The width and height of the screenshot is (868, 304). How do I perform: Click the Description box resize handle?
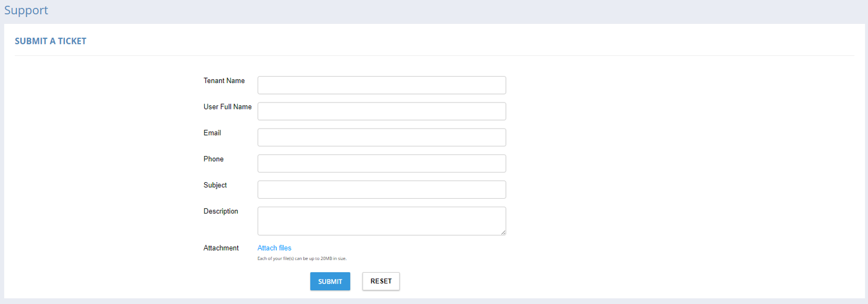pos(503,232)
